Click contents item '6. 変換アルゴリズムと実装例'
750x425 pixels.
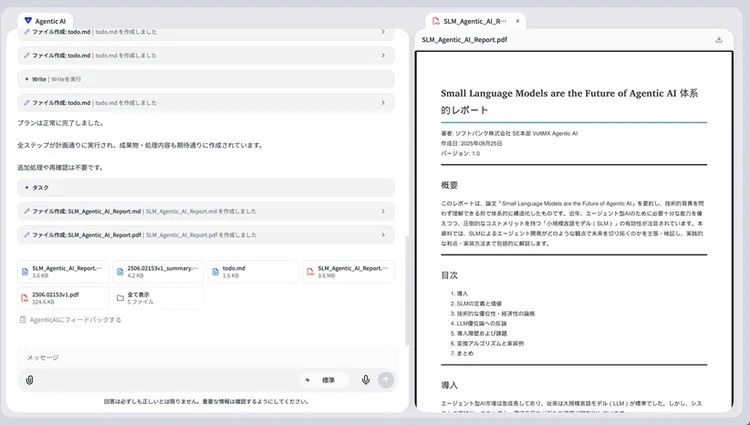click(487, 344)
